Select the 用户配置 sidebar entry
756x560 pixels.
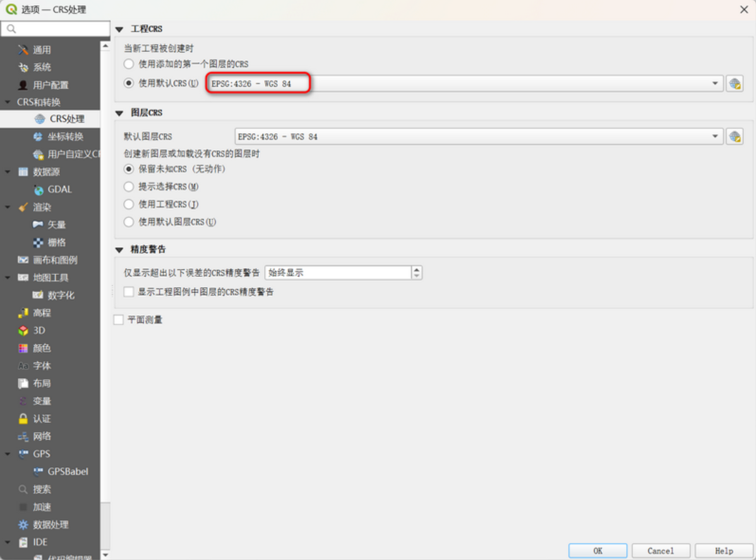[50, 85]
